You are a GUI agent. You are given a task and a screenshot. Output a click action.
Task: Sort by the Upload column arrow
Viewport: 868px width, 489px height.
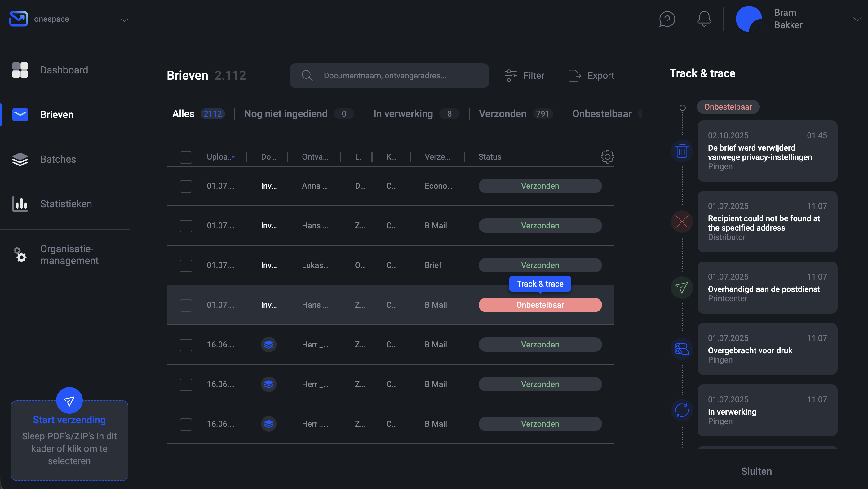(233, 157)
